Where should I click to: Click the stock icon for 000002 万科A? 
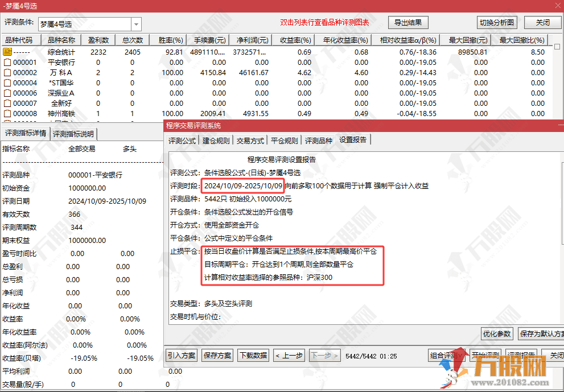point(7,73)
